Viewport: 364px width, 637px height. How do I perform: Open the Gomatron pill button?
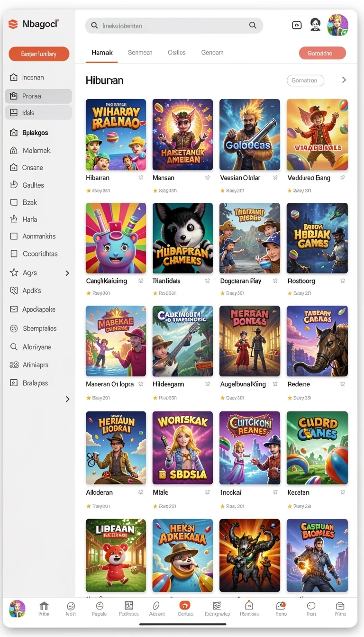[x=305, y=81]
